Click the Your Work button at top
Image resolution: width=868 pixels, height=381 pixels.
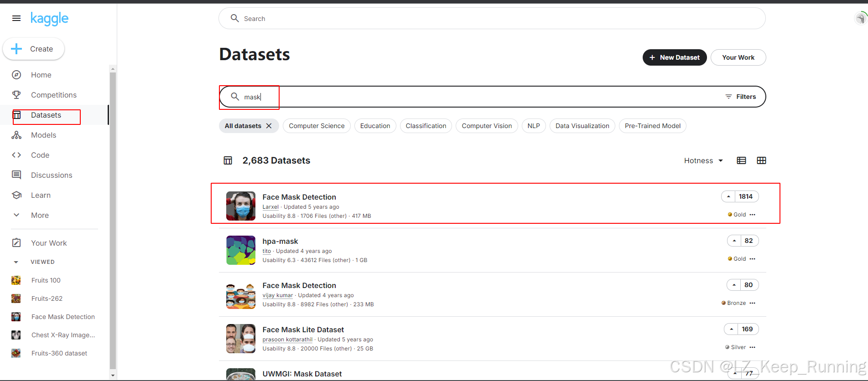[x=738, y=57]
